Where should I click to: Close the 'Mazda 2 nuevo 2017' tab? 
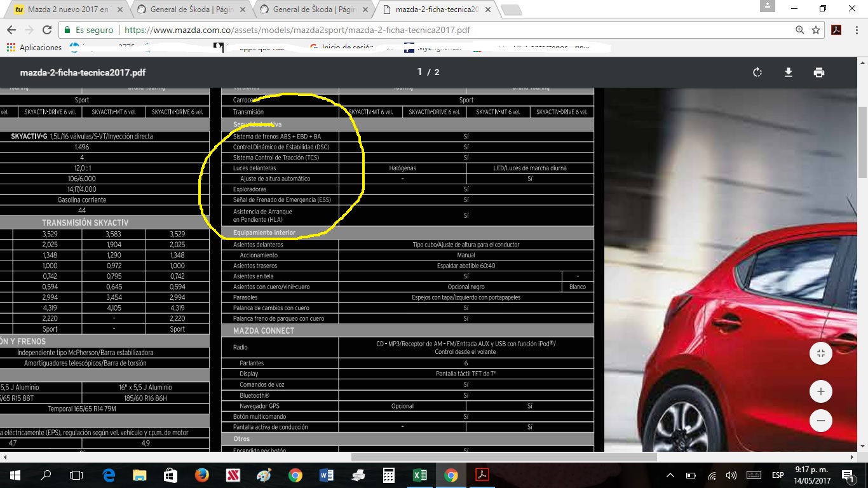120,10
